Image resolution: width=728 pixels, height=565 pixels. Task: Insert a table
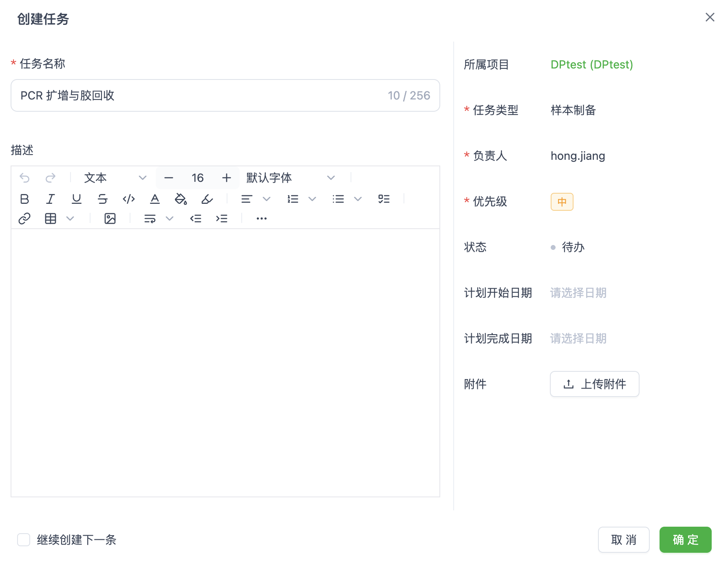coord(50,218)
